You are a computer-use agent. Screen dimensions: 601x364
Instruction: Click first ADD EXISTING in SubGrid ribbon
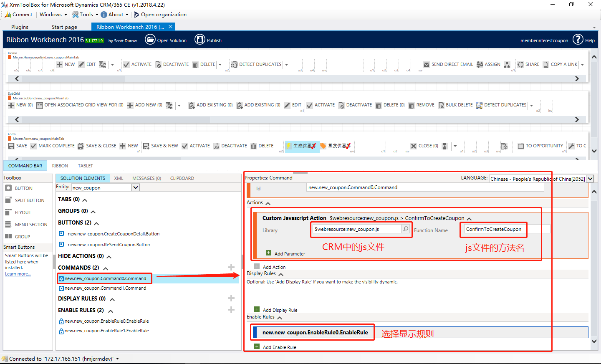pyautogui.click(x=210, y=105)
